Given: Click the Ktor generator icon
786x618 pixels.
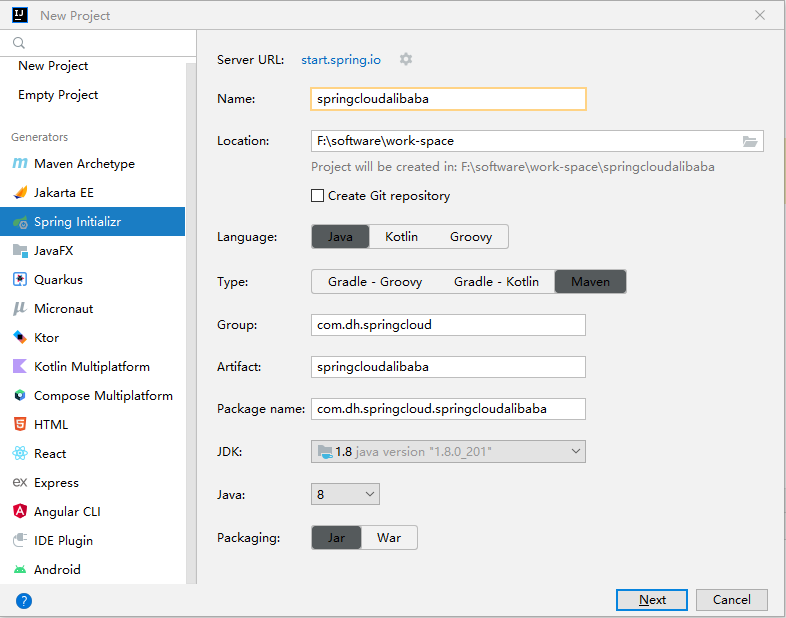Looking at the screenshot, I should [x=20, y=337].
